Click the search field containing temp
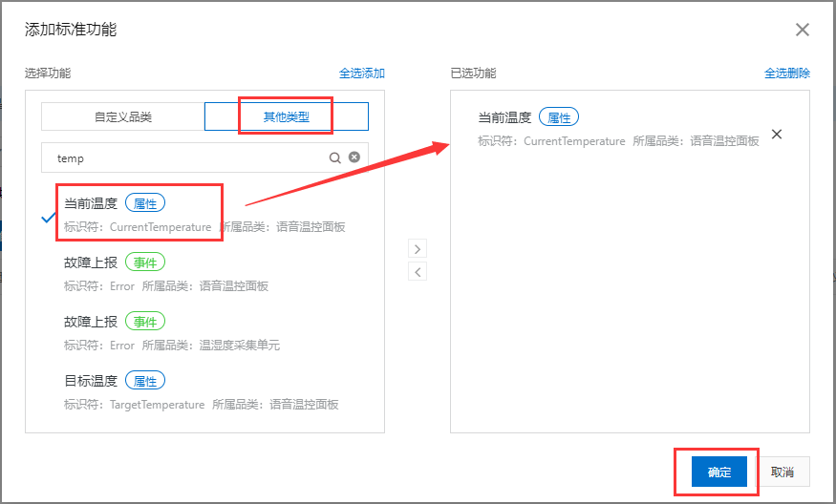 [186, 158]
